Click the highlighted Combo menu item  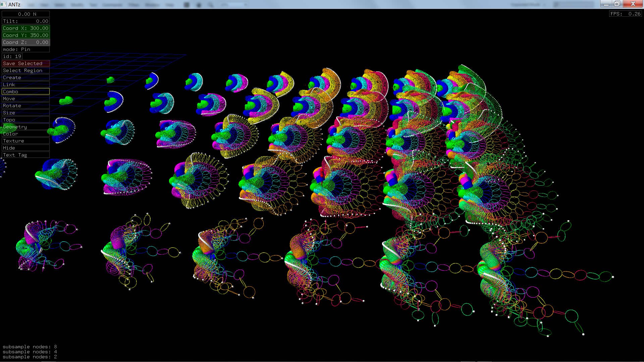25,92
